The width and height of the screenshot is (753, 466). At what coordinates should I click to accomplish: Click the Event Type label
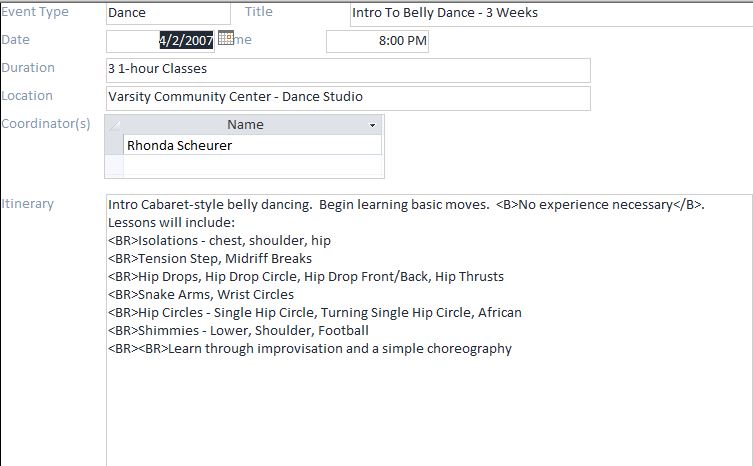point(35,12)
